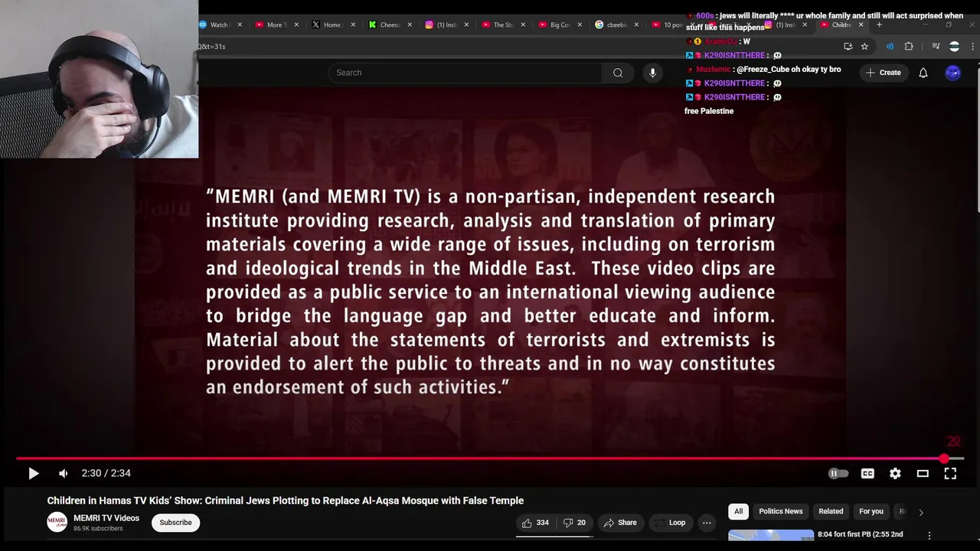The image size is (980, 551).
Task: Click the webcam overlay of the streamer
Action: tap(99, 79)
